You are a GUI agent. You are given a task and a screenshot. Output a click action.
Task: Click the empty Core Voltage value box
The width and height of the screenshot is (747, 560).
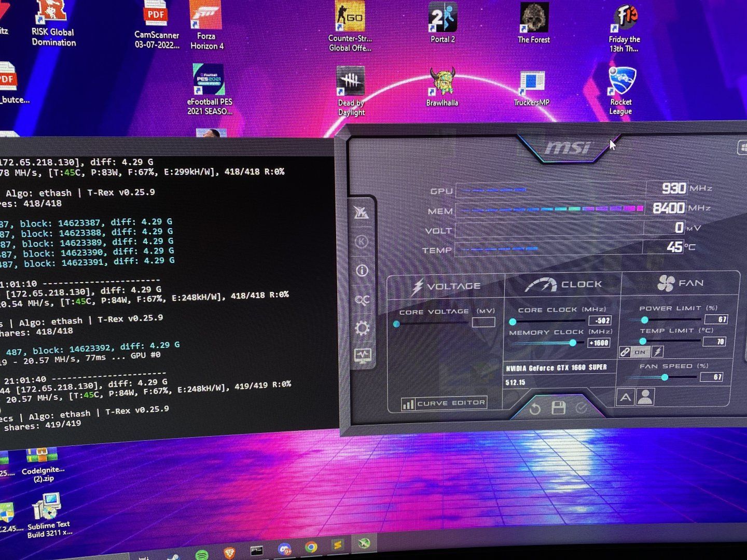pos(483,323)
